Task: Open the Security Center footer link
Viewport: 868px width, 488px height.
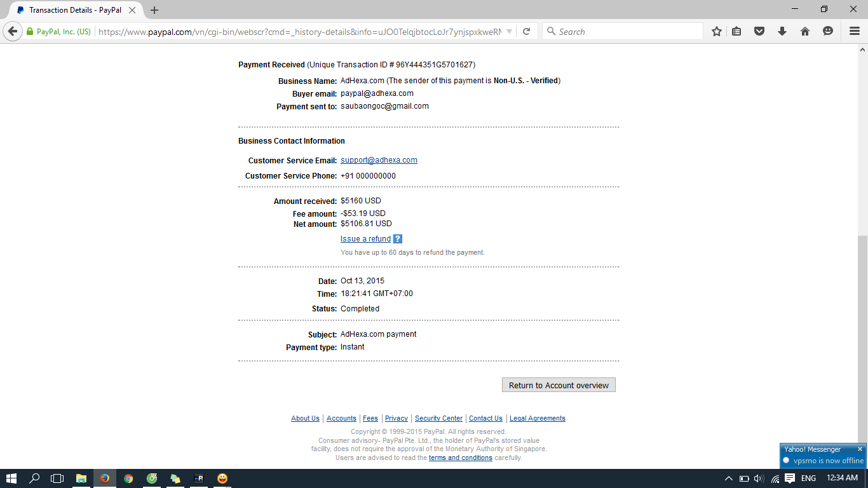Action: tap(438, 418)
